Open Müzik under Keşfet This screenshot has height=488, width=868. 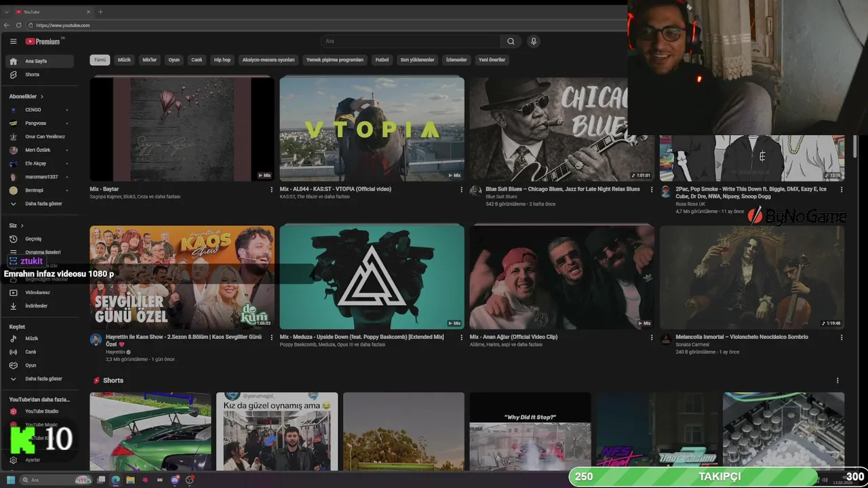point(41,338)
